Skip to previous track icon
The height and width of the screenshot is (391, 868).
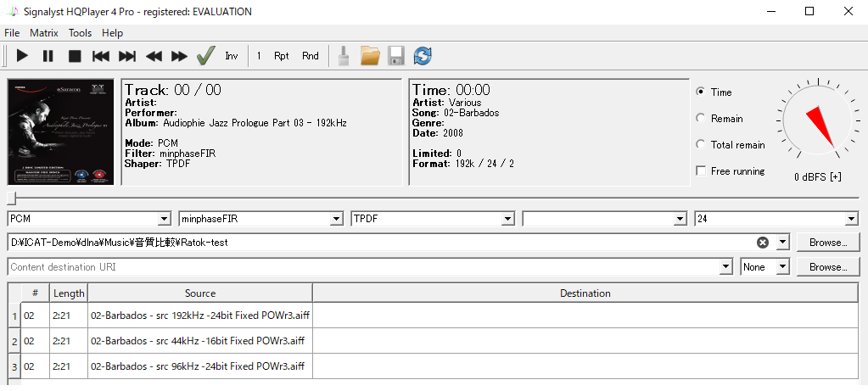coord(101,56)
